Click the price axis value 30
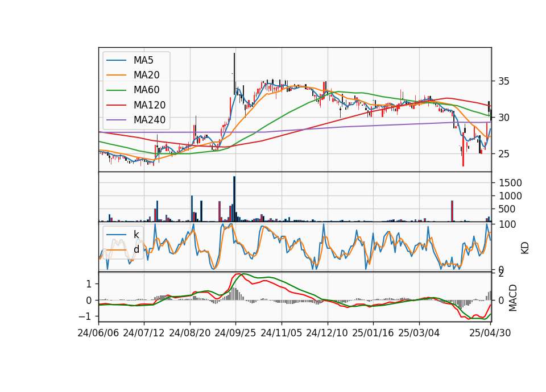The width and height of the screenshot is (546, 392). point(504,118)
